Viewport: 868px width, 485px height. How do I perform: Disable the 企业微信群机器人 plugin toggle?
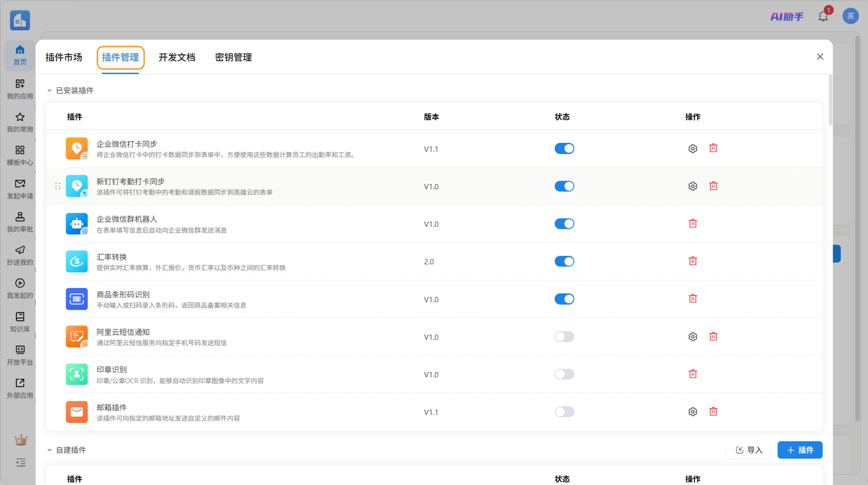564,224
